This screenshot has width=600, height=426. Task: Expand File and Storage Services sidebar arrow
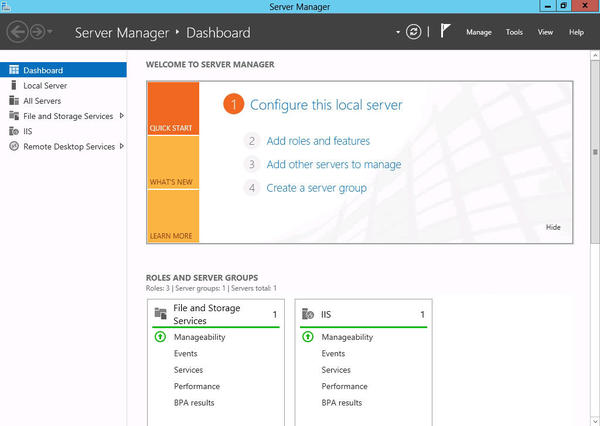click(122, 116)
